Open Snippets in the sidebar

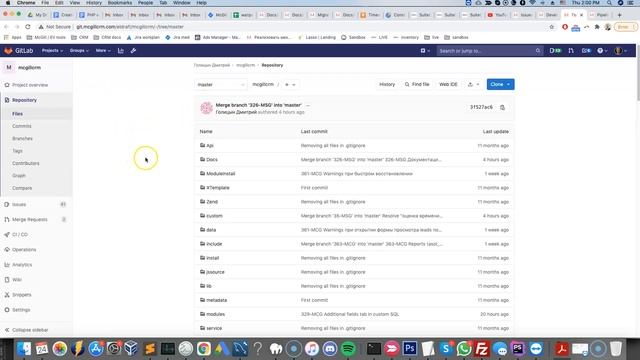coord(21,295)
